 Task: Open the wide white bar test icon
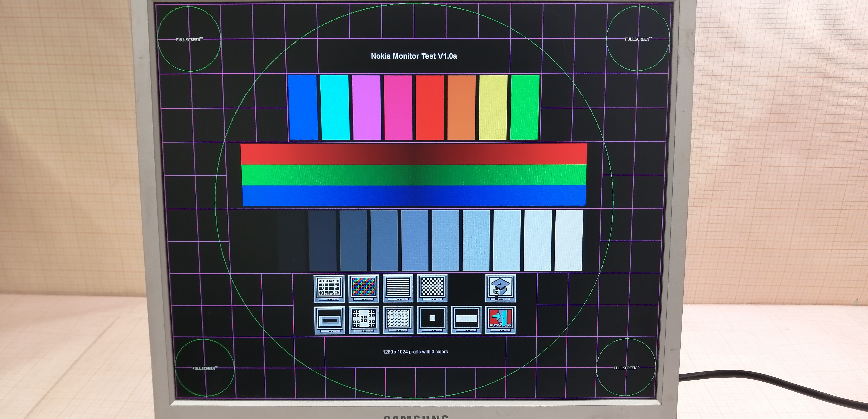(466, 320)
